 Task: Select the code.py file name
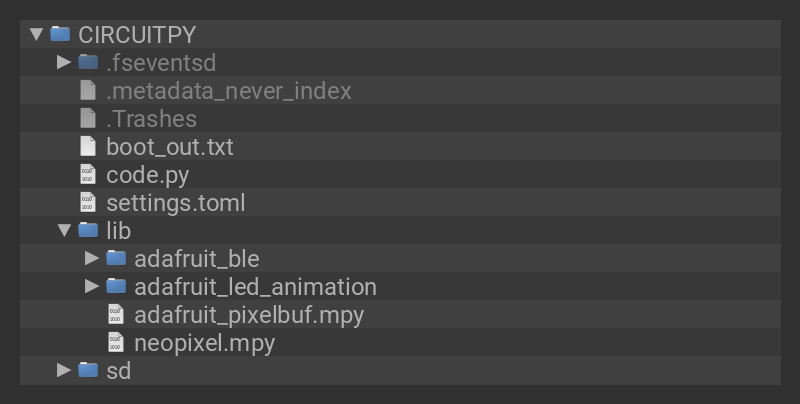(147, 174)
